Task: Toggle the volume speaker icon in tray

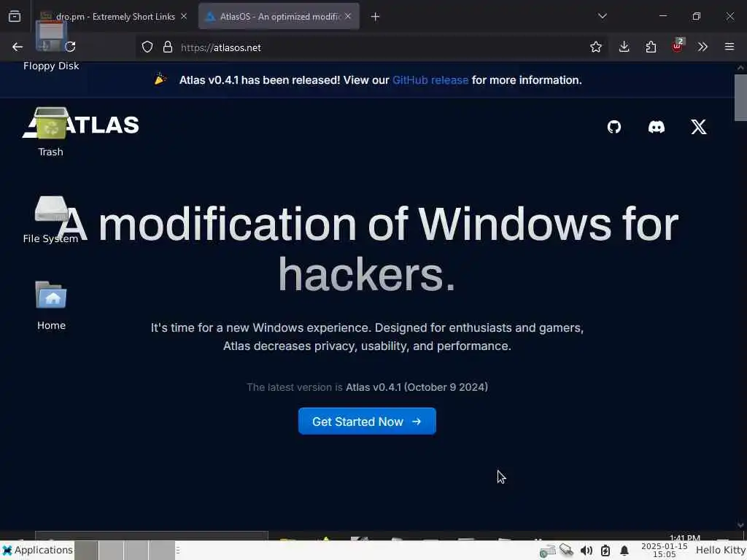Action: [586, 551]
